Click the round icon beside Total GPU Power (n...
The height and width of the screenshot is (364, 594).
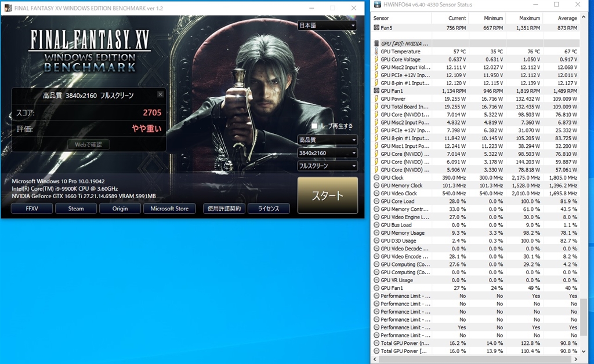(376, 343)
